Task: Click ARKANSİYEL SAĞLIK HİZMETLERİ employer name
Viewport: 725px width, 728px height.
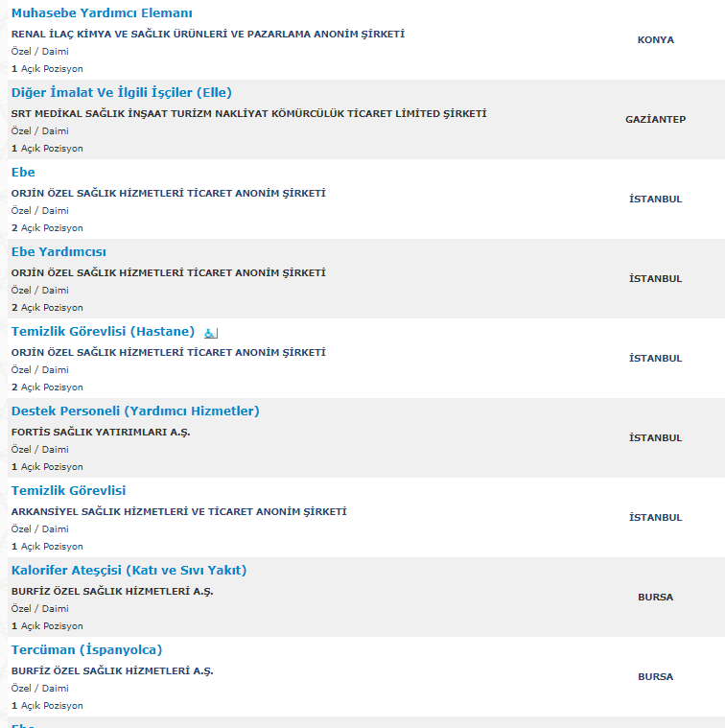Action: click(x=178, y=512)
